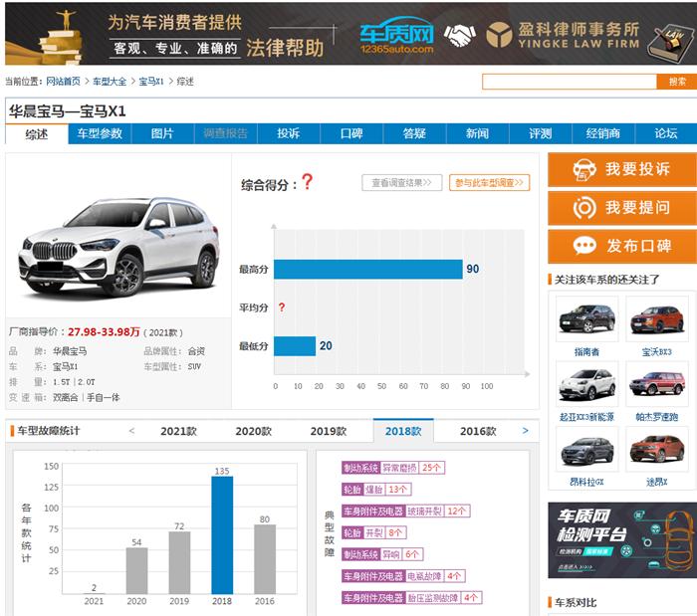Open the 起亚KX3新能源 car thumbnail

click(586, 384)
